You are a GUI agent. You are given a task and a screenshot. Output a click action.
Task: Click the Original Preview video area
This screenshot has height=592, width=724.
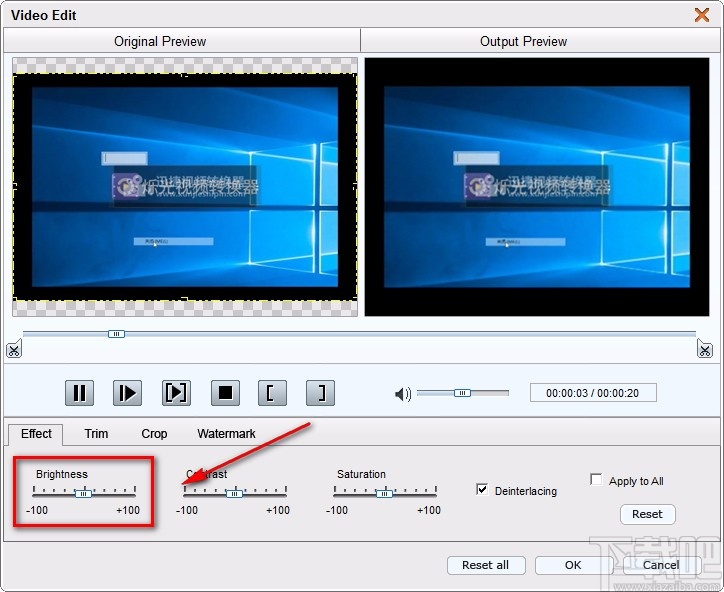185,187
